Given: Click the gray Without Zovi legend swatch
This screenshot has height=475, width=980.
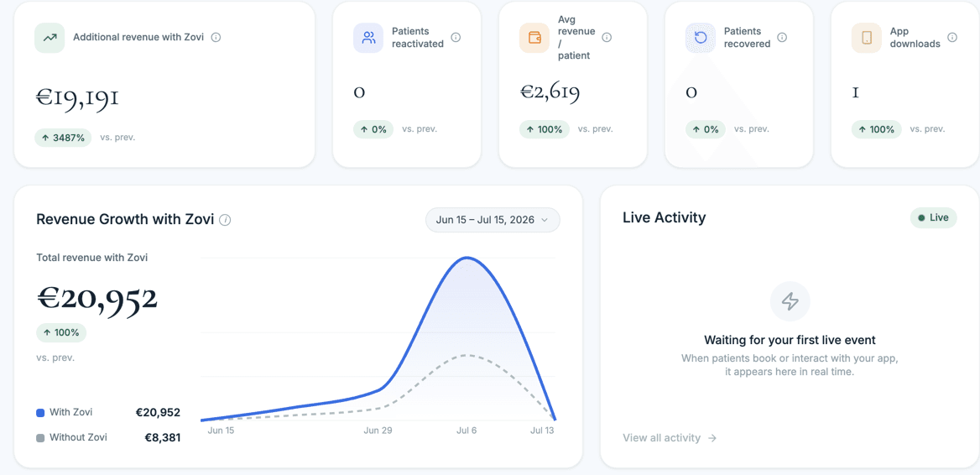Looking at the screenshot, I should coord(40,438).
